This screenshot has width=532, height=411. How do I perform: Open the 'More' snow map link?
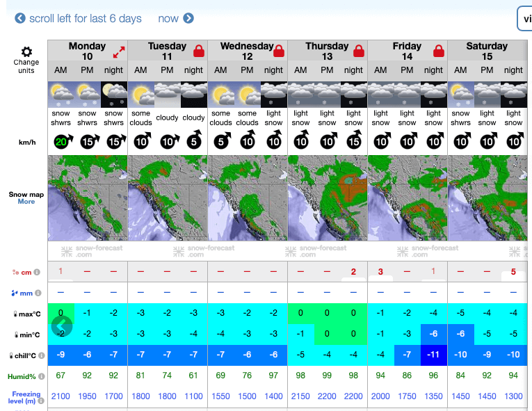point(26,202)
